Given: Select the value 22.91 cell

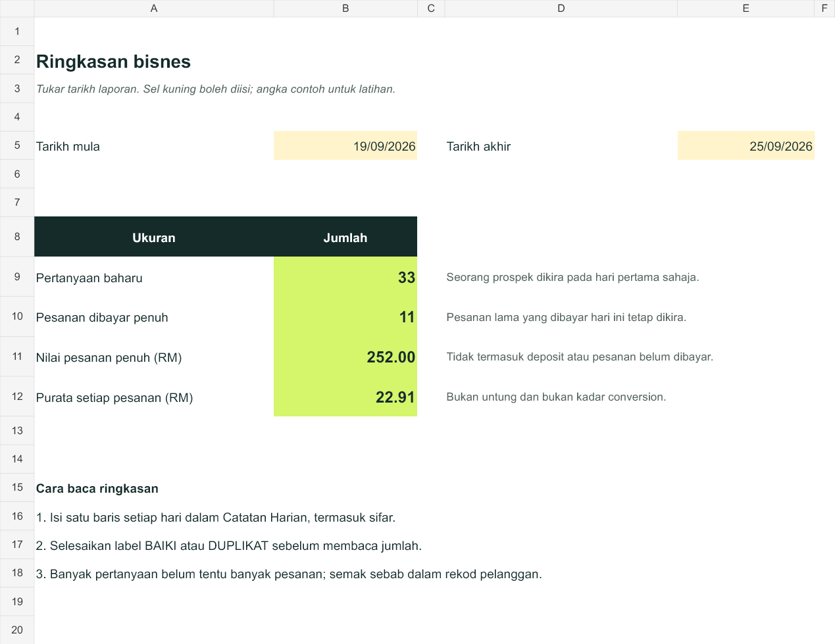Looking at the screenshot, I should pyautogui.click(x=345, y=397).
